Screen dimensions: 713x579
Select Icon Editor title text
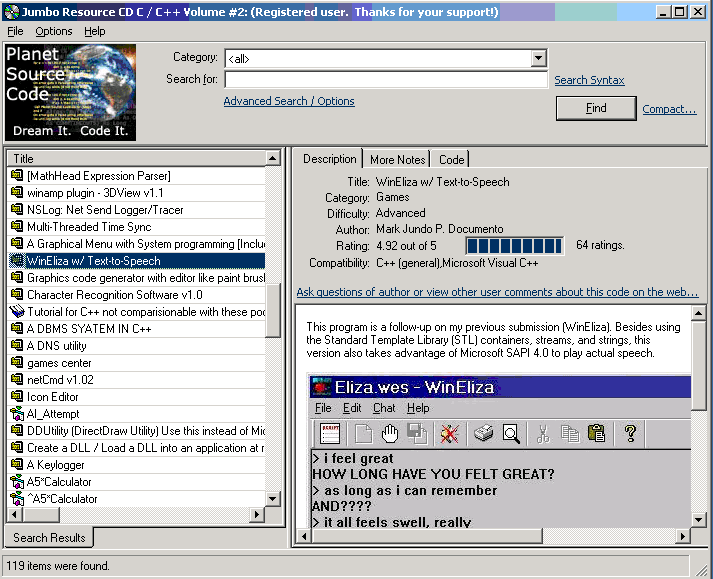pyautogui.click(x=52, y=397)
